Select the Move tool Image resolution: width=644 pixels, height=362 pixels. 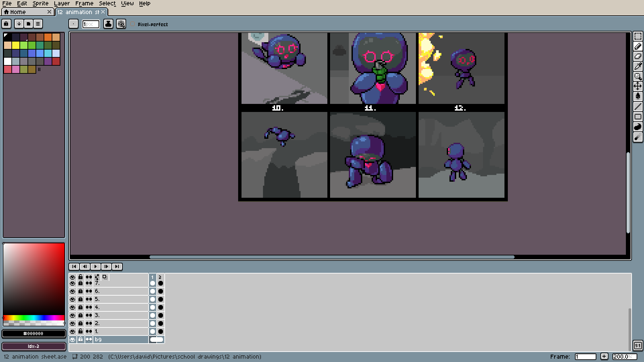click(638, 86)
